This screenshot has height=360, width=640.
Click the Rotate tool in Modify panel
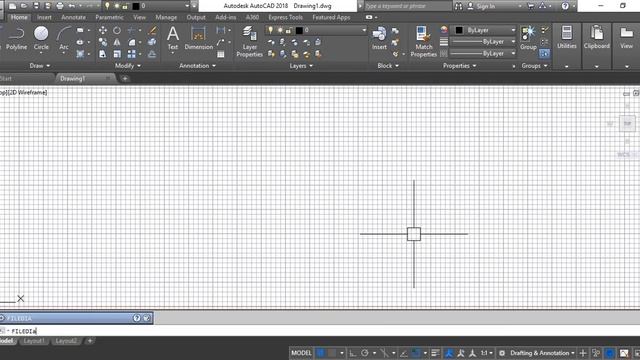(117, 30)
